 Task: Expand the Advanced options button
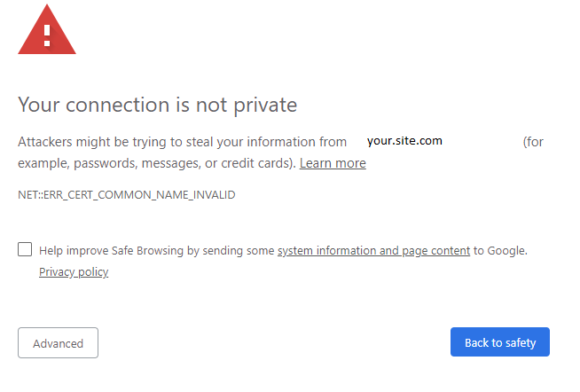point(58,343)
